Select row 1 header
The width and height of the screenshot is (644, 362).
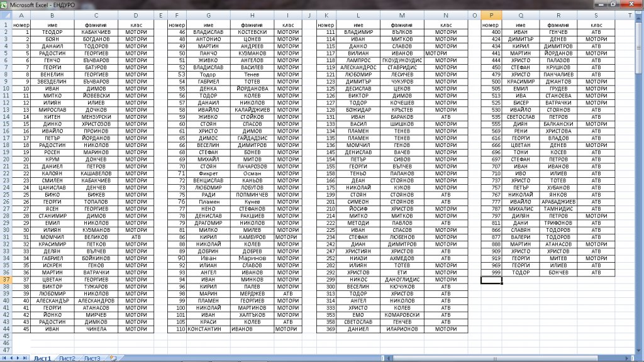tap(6, 25)
